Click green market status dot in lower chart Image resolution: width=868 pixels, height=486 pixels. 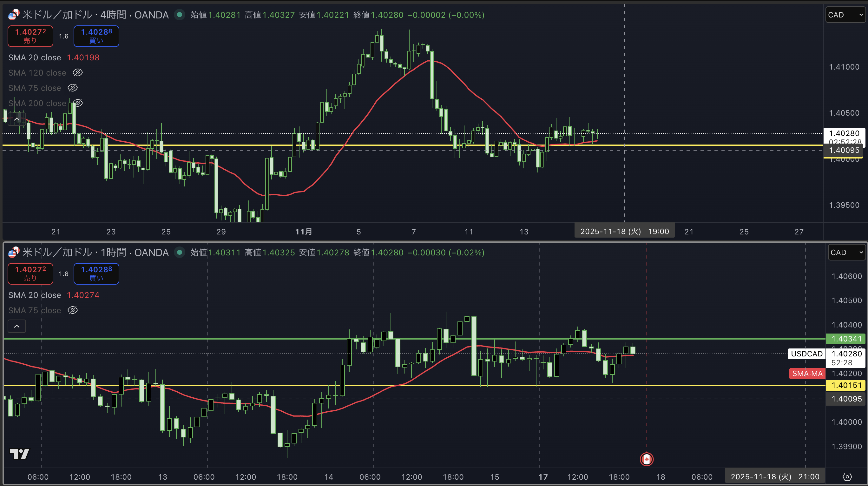(x=180, y=252)
